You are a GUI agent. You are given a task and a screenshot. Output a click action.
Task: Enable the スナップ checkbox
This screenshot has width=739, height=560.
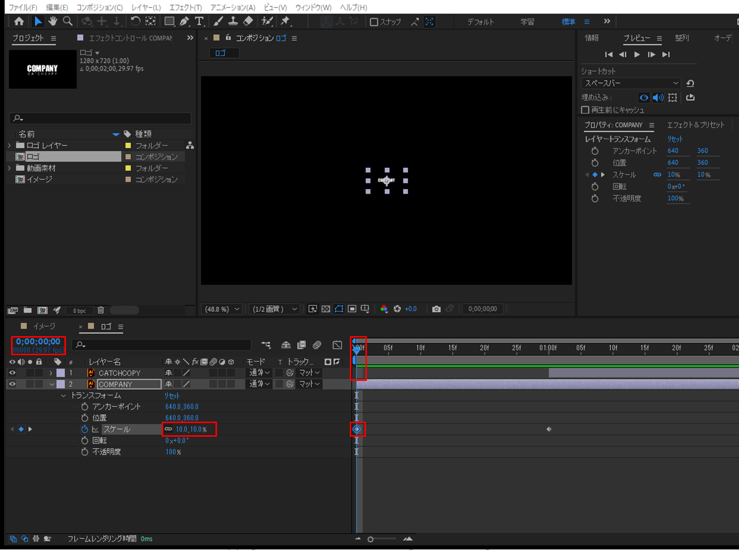pos(374,22)
